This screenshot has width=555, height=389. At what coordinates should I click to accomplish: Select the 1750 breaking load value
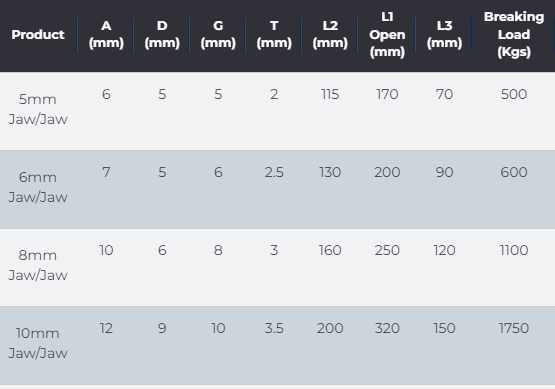pyautogui.click(x=514, y=328)
